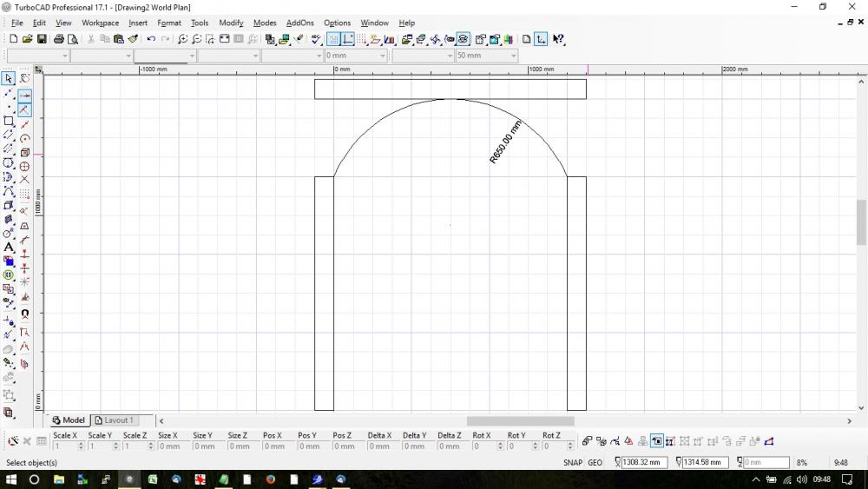Click the Y coordinate field 1314.58 mm
868x489 pixels.
(x=705, y=462)
